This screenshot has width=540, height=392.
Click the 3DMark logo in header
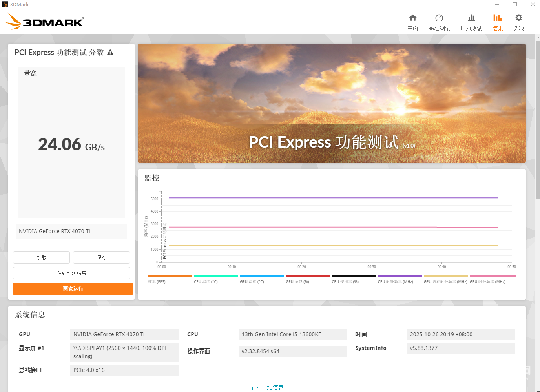45,22
